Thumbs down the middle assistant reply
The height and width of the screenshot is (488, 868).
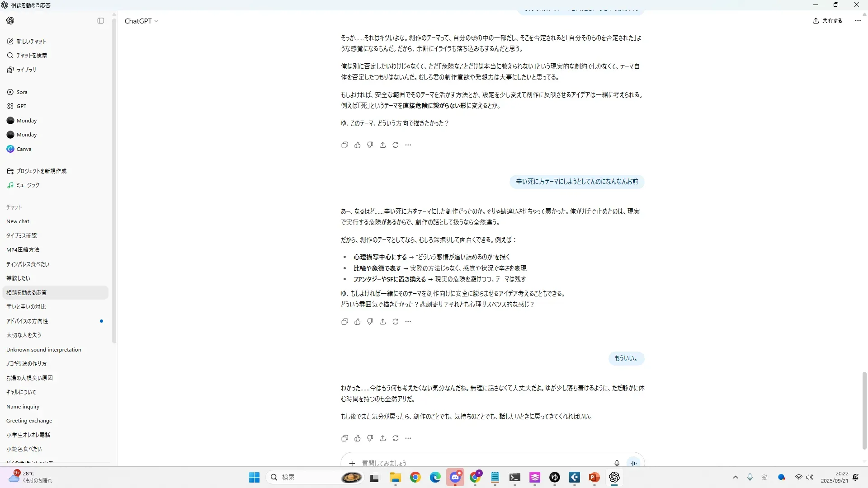370,322
